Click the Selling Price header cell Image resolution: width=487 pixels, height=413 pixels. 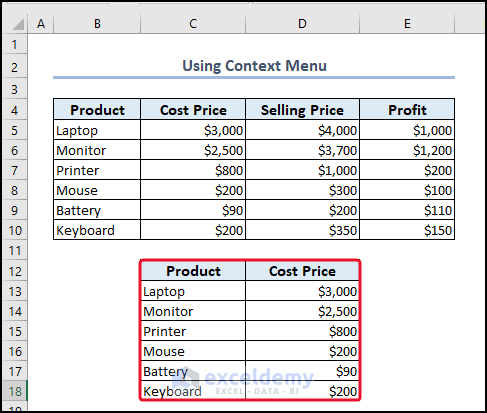click(x=302, y=110)
